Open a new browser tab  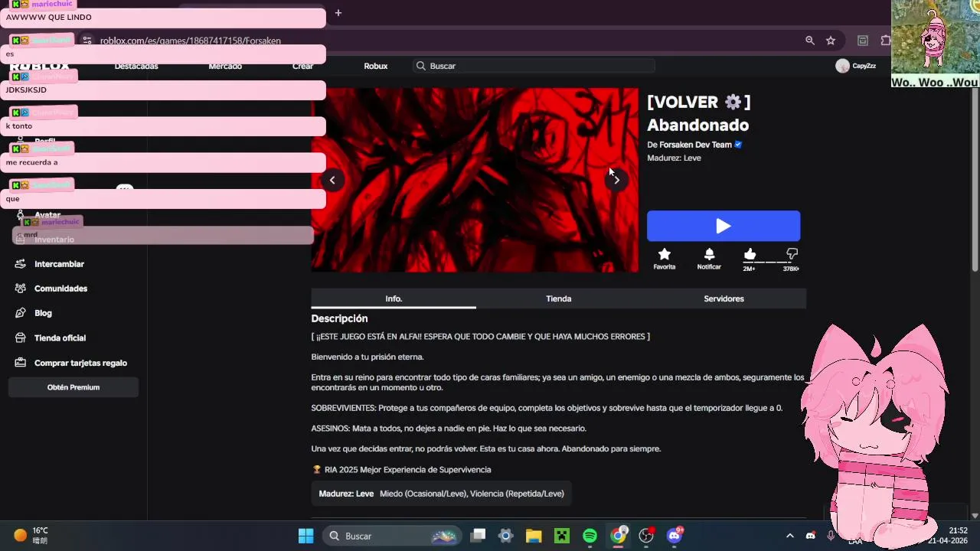point(338,12)
